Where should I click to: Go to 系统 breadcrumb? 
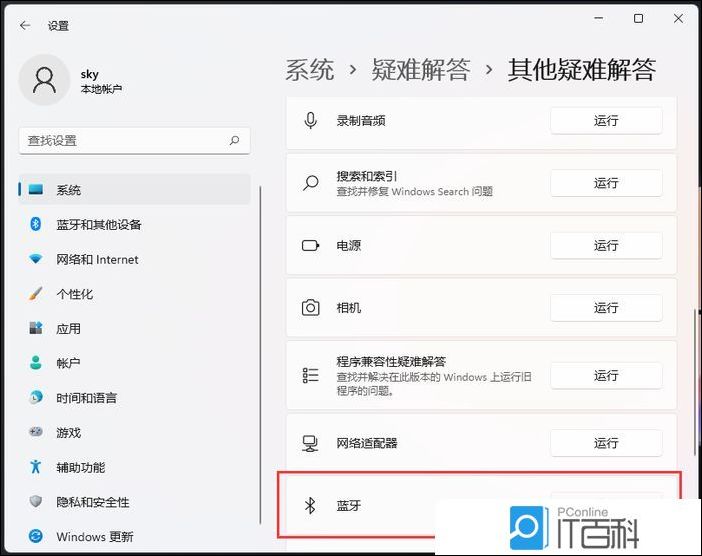coord(310,70)
